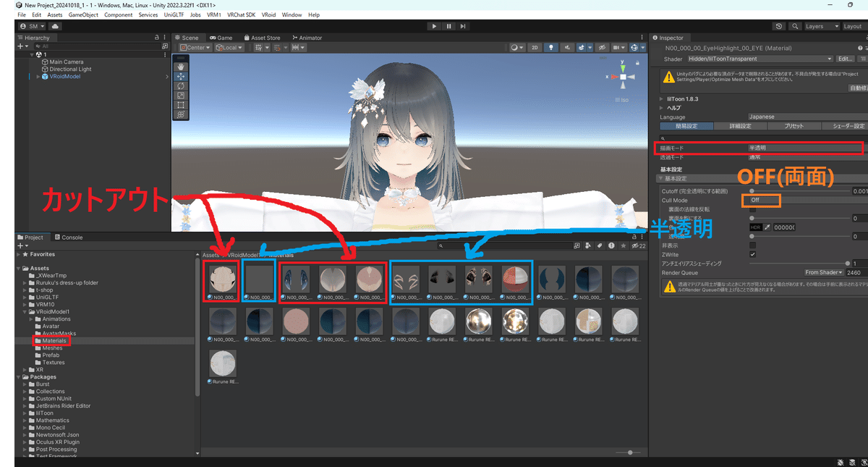Expand VRoidModel in the Hierarchy

[x=38, y=76]
